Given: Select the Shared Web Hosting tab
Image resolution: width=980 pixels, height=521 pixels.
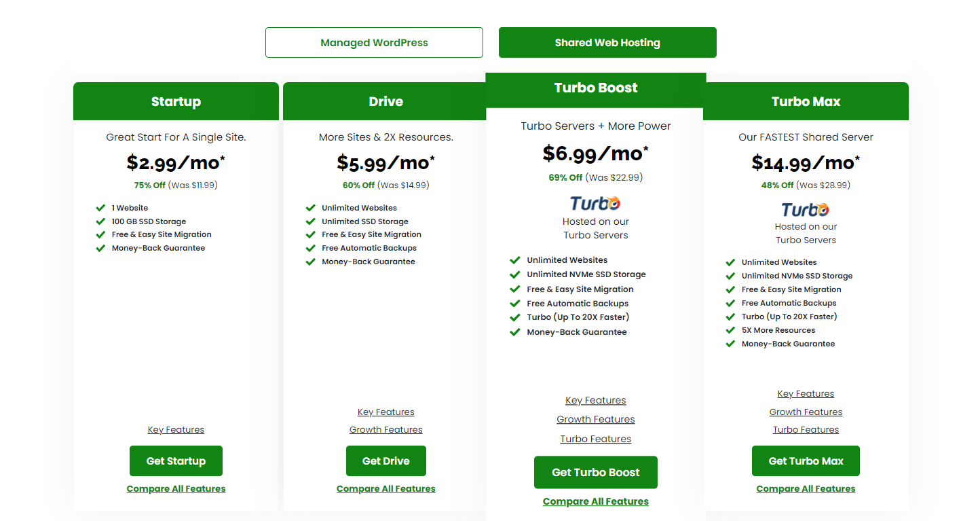Looking at the screenshot, I should [x=607, y=42].
